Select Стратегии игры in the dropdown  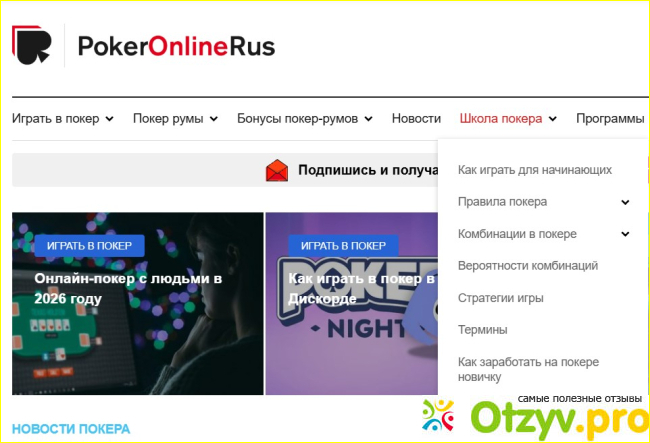(500, 298)
